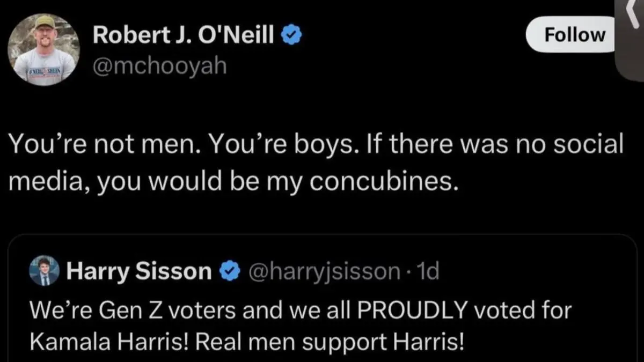Open the Harry Sisson display name
644x362 pixels.
[x=139, y=272]
